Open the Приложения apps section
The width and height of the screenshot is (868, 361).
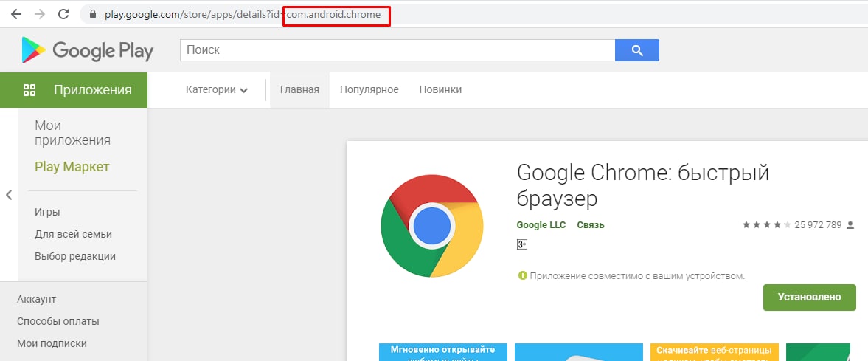click(74, 90)
